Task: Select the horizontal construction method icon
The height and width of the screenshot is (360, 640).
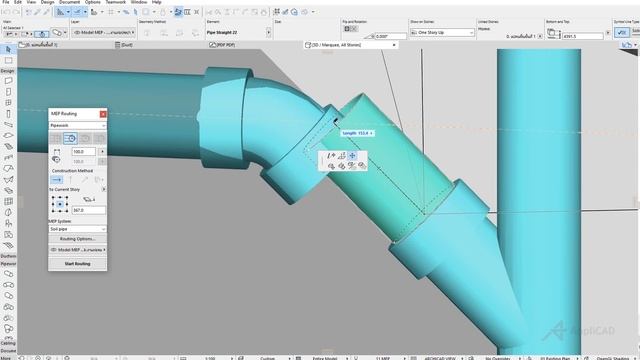Action: click(x=56, y=180)
